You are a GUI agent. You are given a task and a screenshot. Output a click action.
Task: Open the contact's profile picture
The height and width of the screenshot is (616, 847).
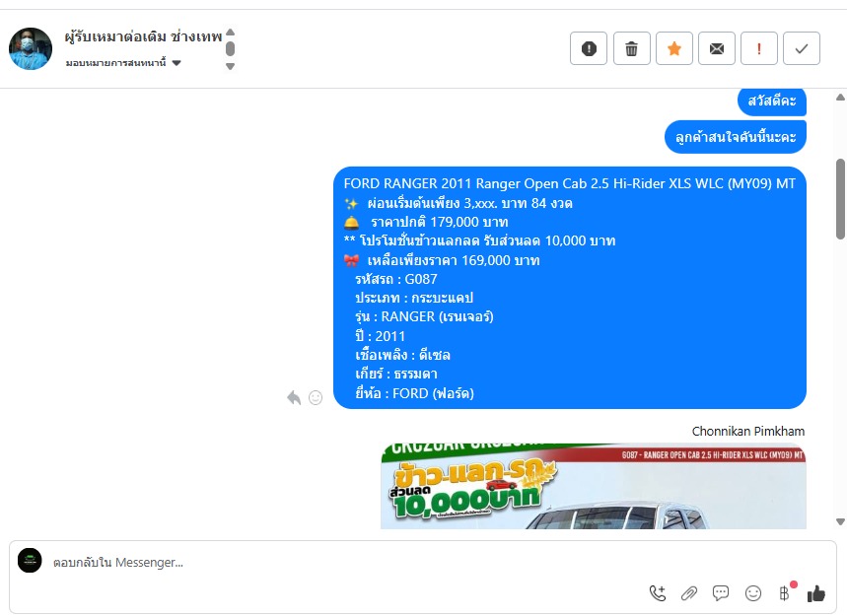[31, 48]
